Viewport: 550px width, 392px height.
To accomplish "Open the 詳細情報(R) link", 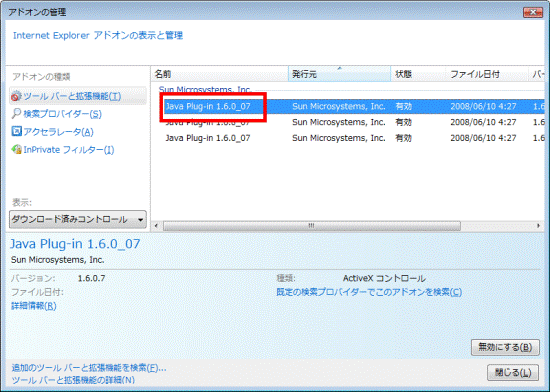I will click(x=34, y=306).
